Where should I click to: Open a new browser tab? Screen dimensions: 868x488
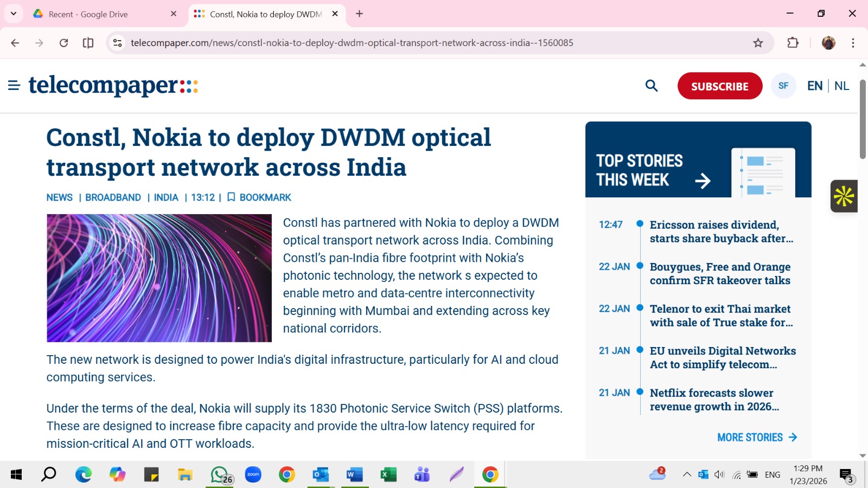coord(359,14)
